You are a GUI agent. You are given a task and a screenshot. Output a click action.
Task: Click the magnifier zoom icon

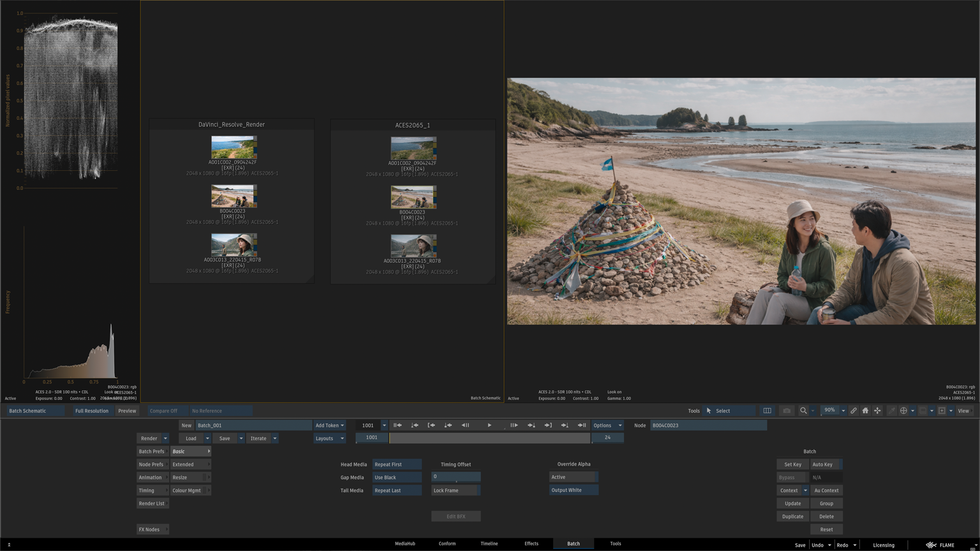tap(803, 411)
